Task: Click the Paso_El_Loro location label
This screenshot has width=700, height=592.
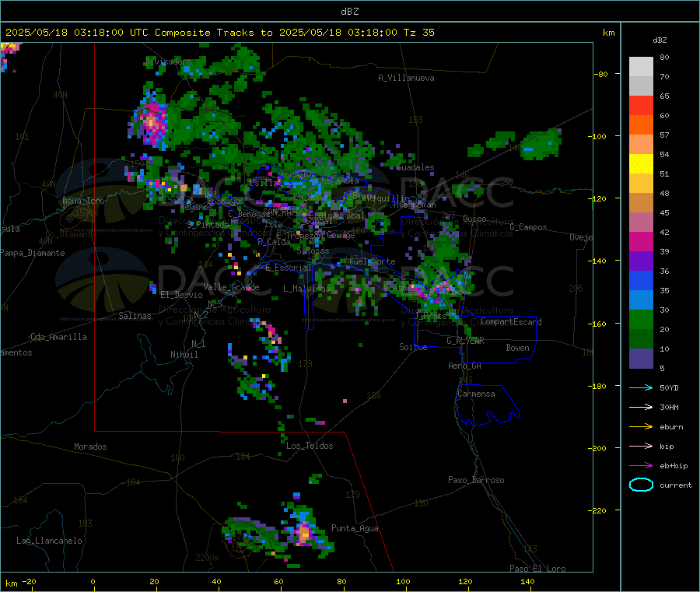Action: click(x=537, y=569)
